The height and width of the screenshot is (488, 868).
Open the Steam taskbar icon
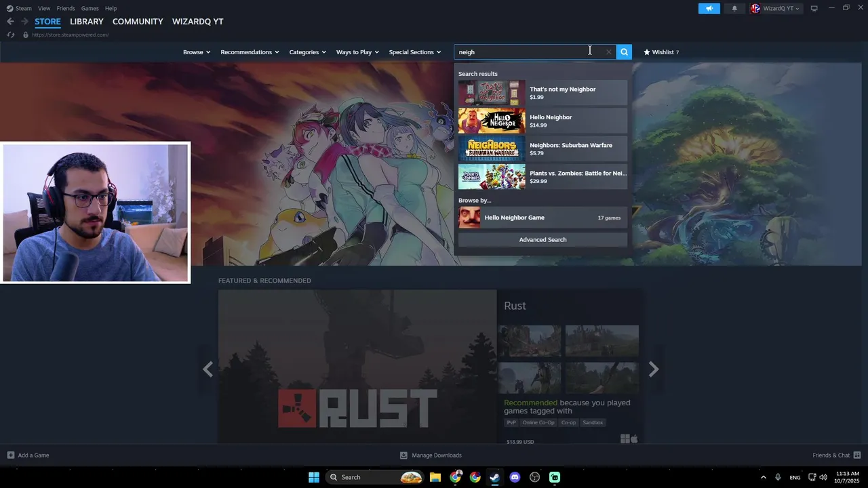(x=495, y=477)
